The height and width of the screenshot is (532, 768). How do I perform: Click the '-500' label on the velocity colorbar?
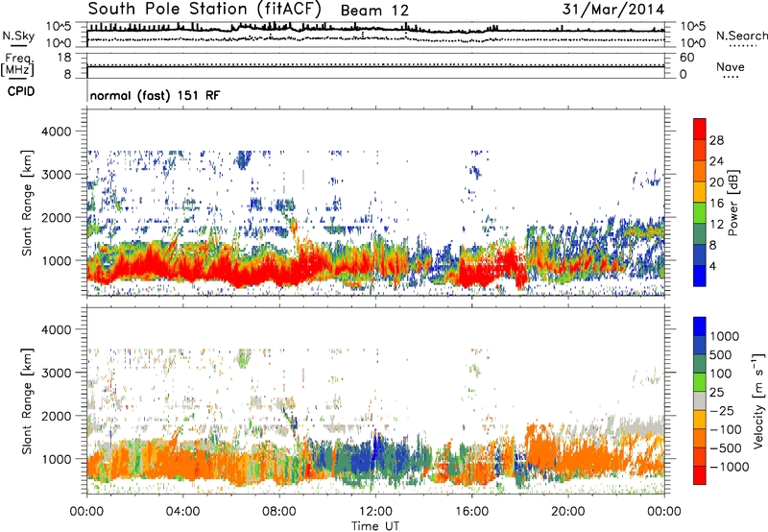point(726,448)
